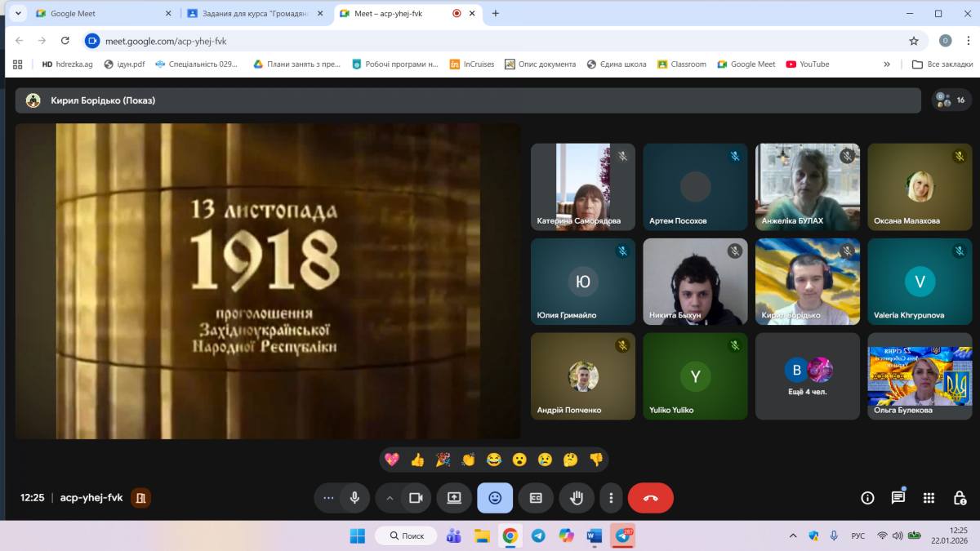The width and height of the screenshot is (980, 551).
Task: Switch to the first Google Meet tab
Action: [96, 13]
